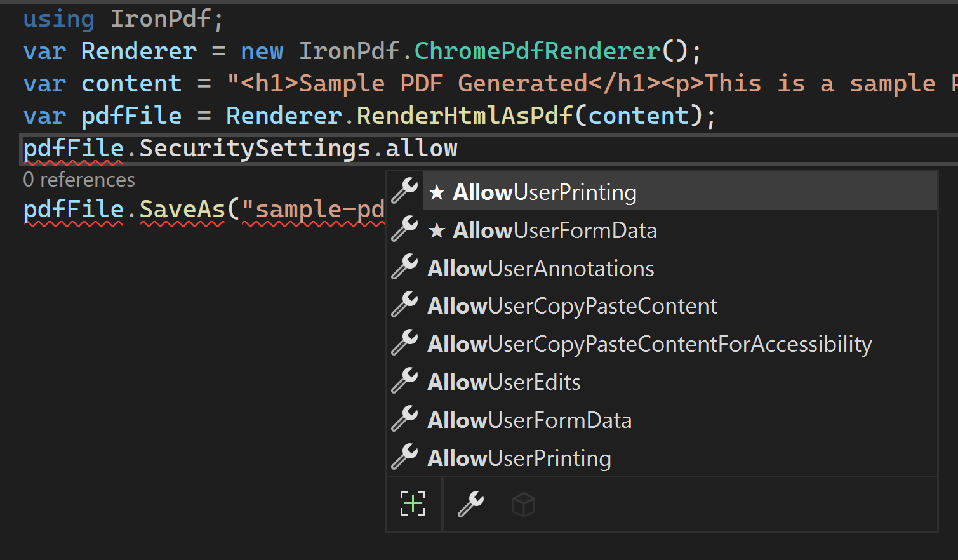
Task: Choose the AllowUserCopyPasteContent suggestion
Action: pyautogui.click(x=571, y=305)
